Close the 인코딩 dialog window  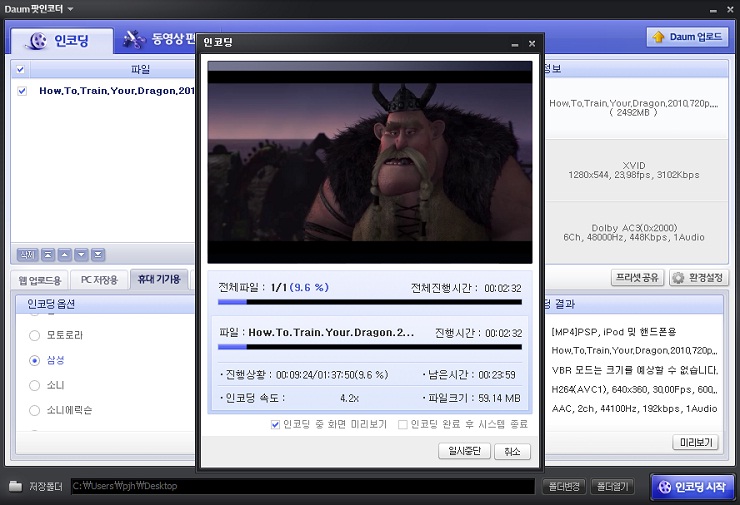pyautogui.click(x=532, y=43)
